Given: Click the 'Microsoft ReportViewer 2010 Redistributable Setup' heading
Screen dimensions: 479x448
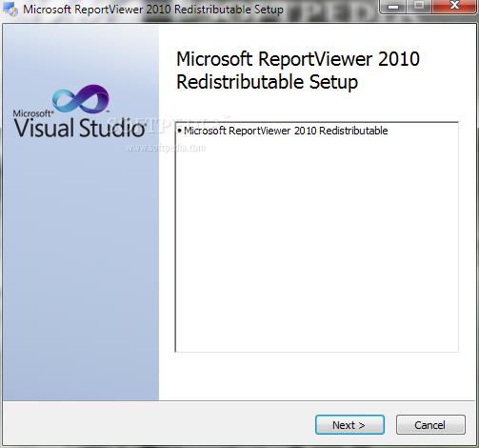Looking at the screenshot, I should [298, 71].
